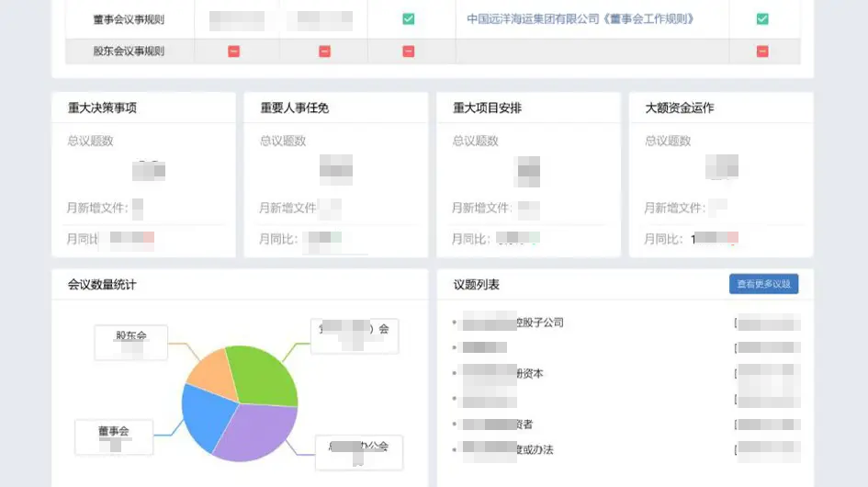Image resolution: width=868 pixels, height=487 pixels.
Task: Click 月新增文件 in the 重大决策事项 card
Action: point(97,208)
